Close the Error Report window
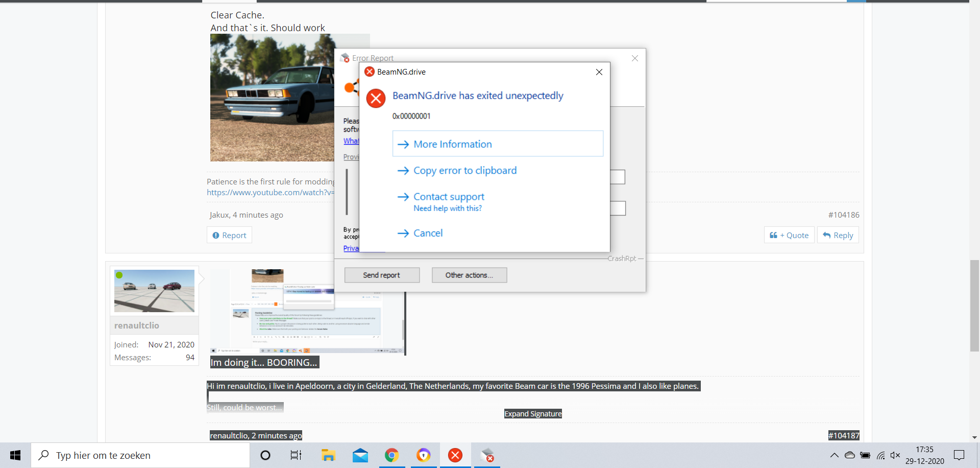The width and height of the screenshot is (980, 468). pos(635,58)
